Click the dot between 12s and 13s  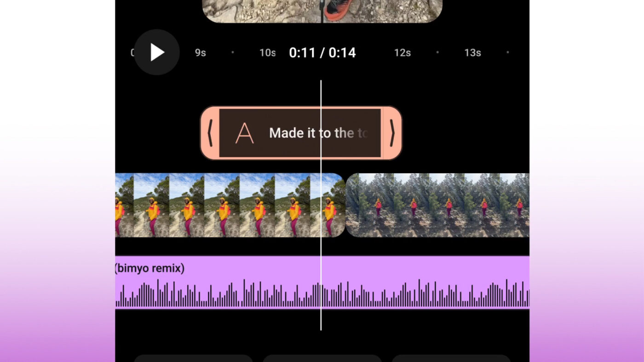pyautogui.click(x=437, y=52)
